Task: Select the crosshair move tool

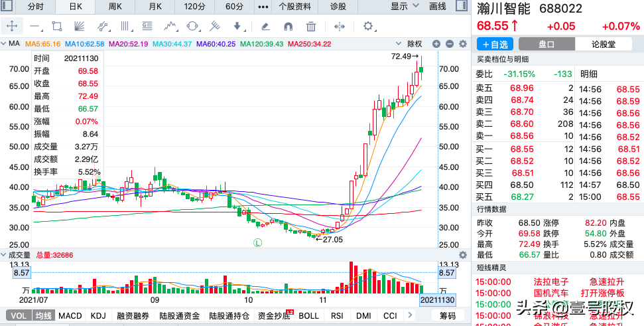Action: (x=12, y=27)
